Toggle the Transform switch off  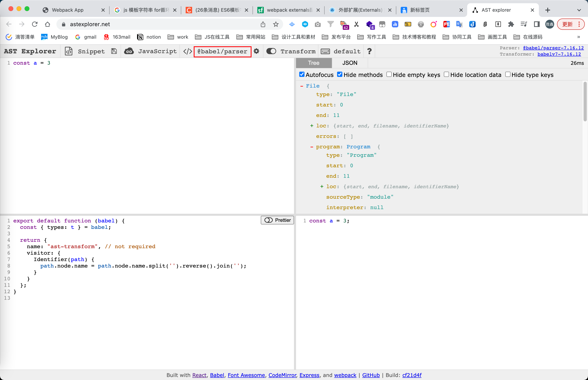pos(271,51)
